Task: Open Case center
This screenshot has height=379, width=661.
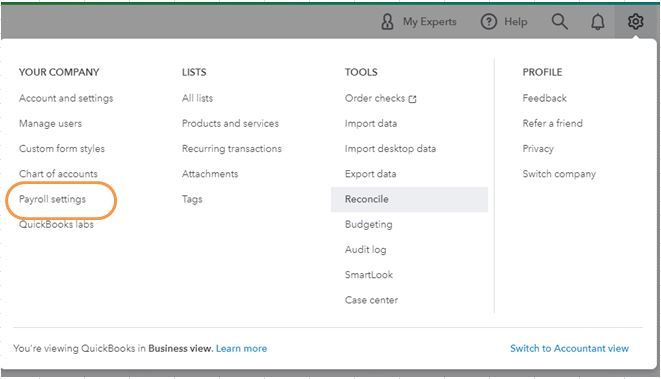Action: (371, 300)
